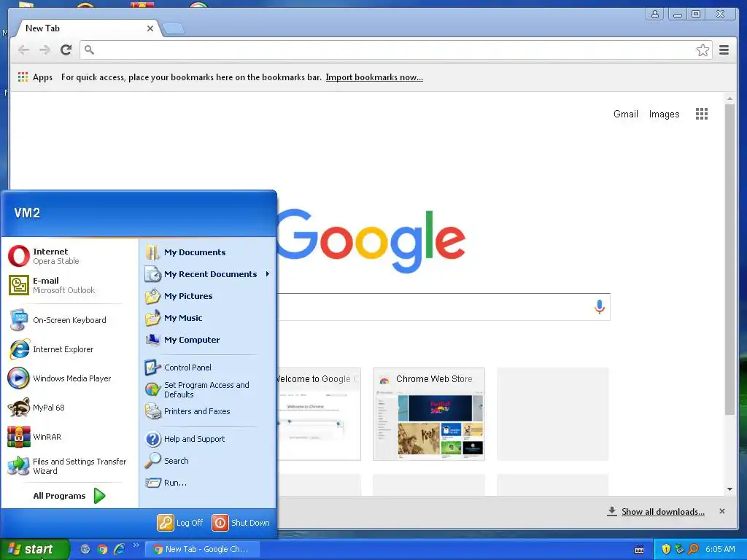Click Internet Explorer quick launch icon
Viewport: 747px width, 560px height.
[x=119, y=549]
